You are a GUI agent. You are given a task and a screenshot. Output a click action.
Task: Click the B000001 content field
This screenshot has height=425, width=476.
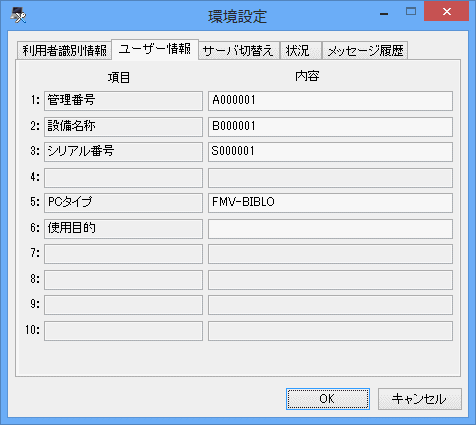click(x=330, y=127)
